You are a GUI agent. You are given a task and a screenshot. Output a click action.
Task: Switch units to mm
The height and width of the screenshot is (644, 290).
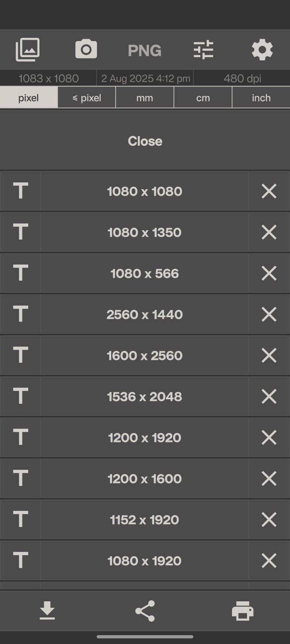tap(145, 98)
